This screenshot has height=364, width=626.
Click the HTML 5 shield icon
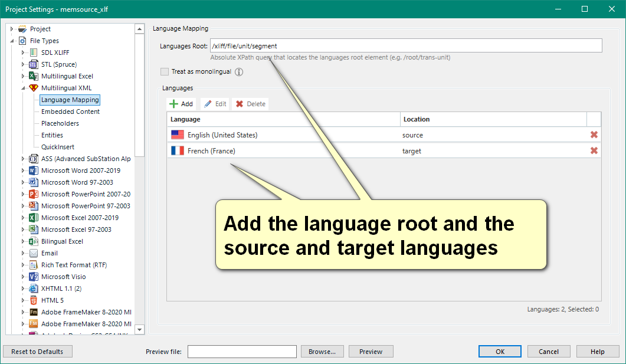tap(34, 300)
